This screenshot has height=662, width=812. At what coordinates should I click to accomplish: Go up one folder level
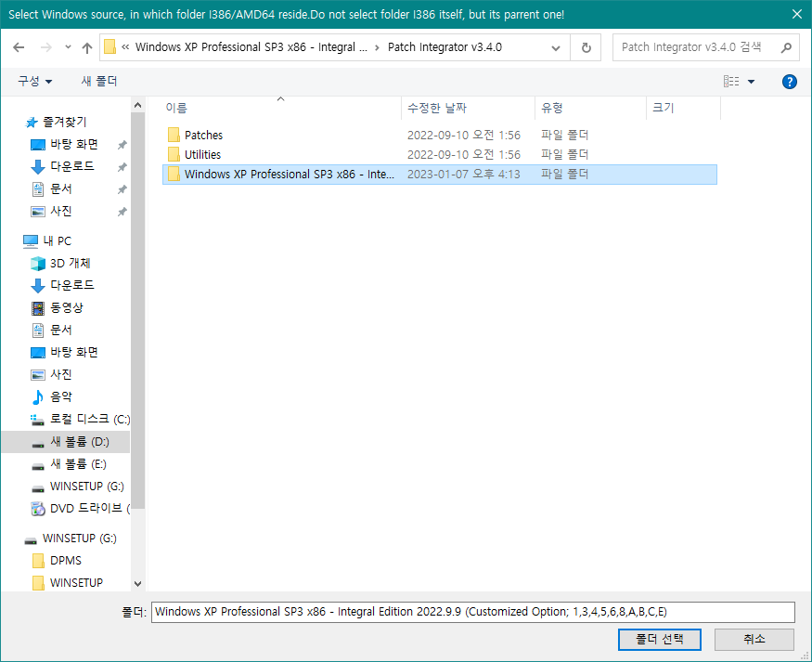tap(87, 47)
